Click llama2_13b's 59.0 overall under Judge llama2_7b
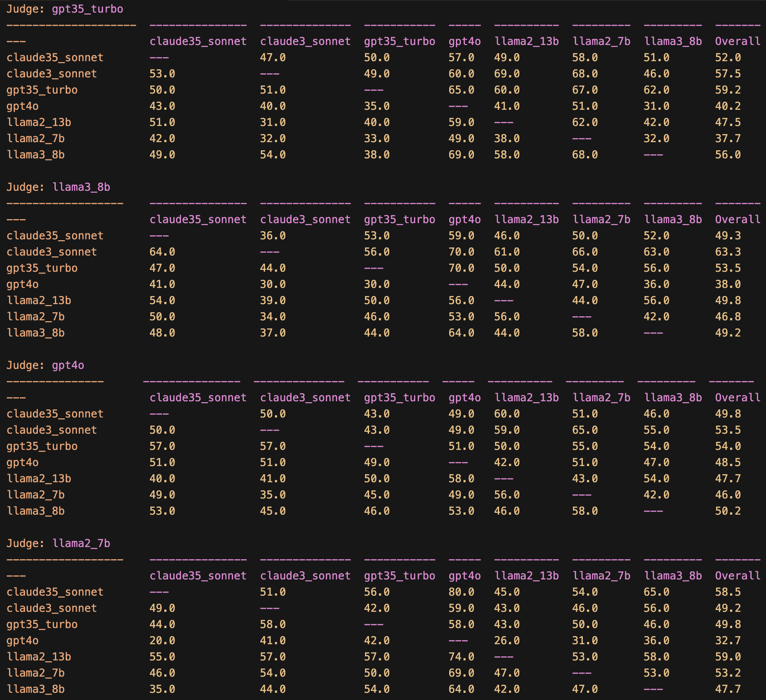The image size is (766, 700). click(x=728, y=657)
